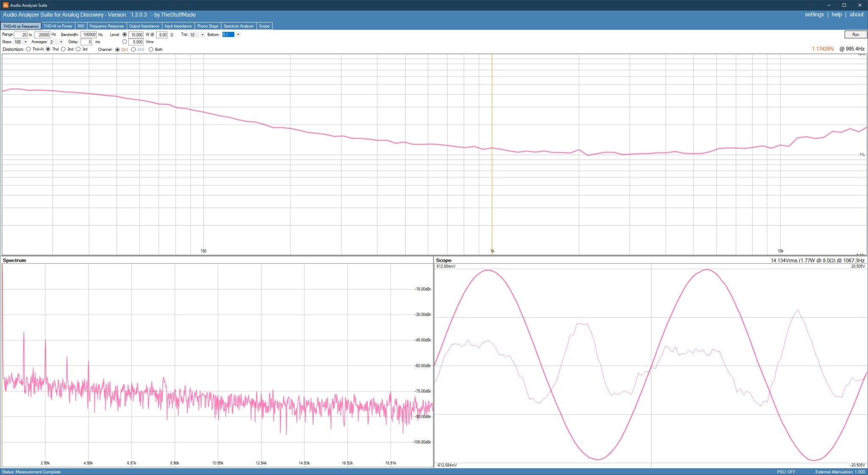Select the level in Watts radio button

click(x=125, y=35)
